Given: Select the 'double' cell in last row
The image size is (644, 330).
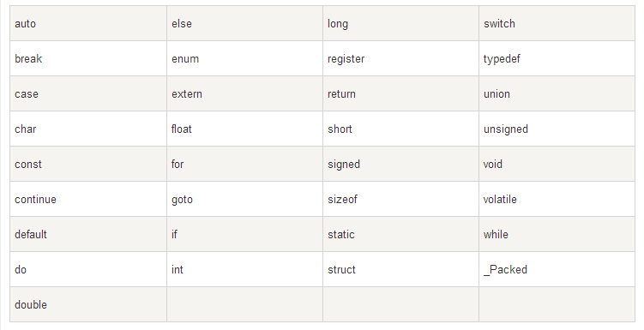Looking at the screenshot, I should tap(88, 304).
